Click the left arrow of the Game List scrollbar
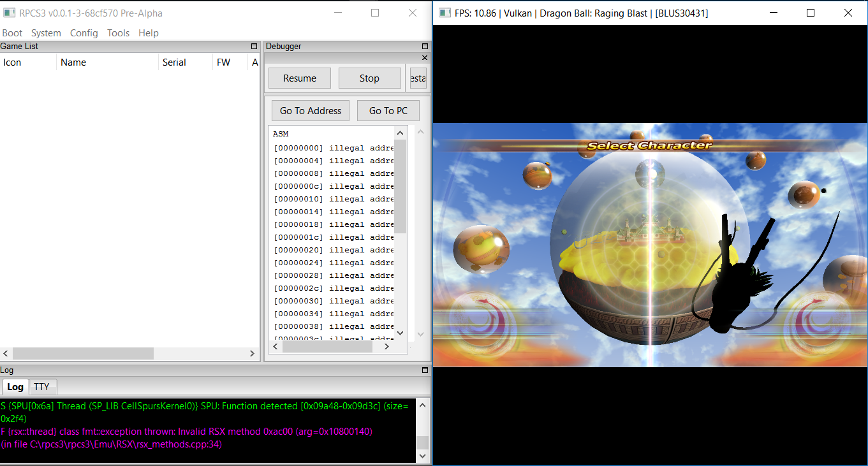 point(5,353)
